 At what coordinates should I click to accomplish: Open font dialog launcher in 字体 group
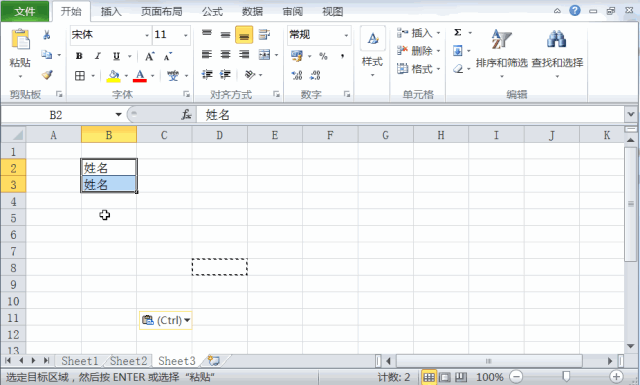[187, 94]
